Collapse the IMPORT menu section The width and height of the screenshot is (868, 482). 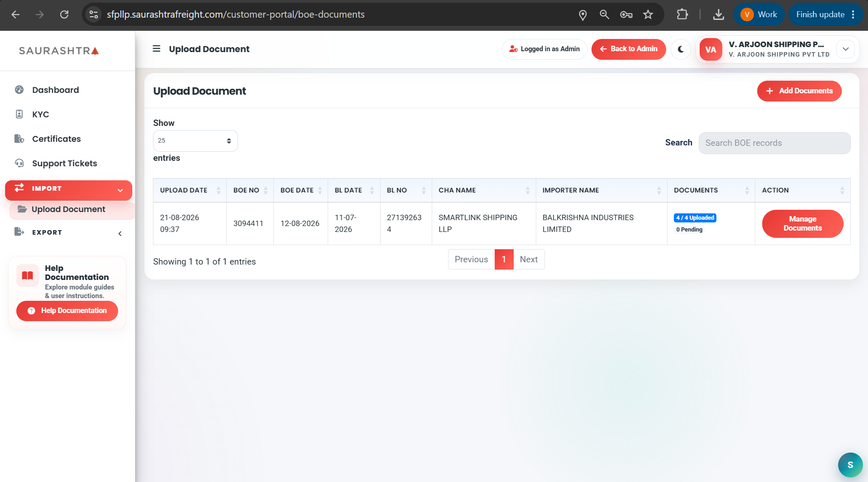coord(68,190)
